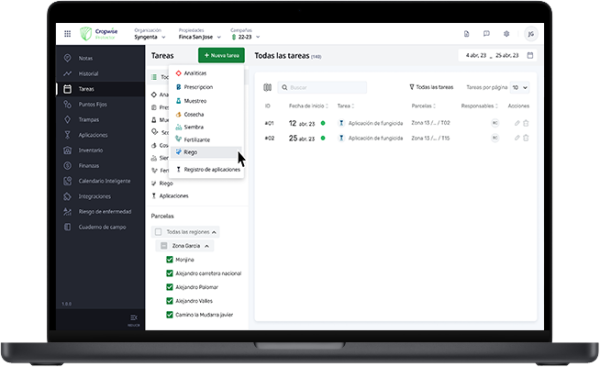Screen dimensions: 600x367
Task: Open the JG user avatar
Action: tap(531, 34)
